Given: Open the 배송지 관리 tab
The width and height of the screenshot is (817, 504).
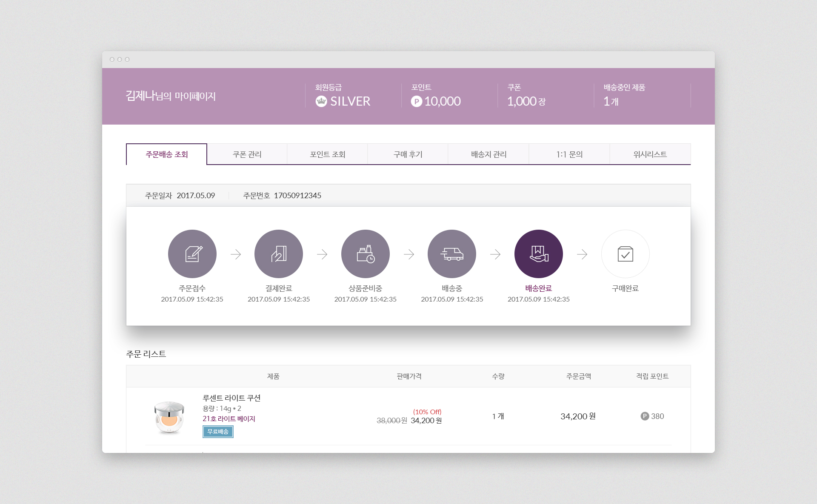Looking at the screenshot, I should (488, 154).
